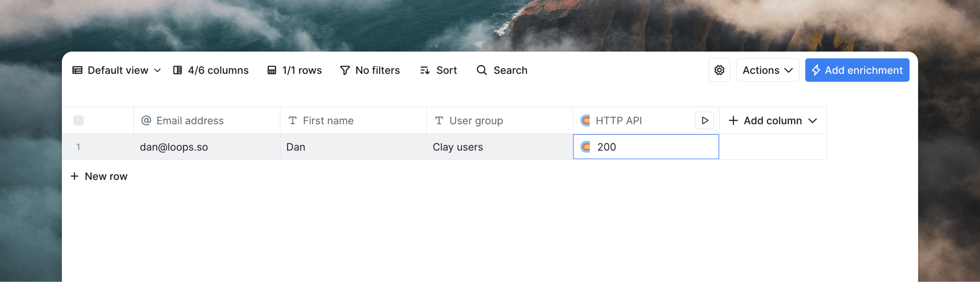The width and height of the screenshot is (980, 282).
Task: Tick the select-all checkbox in the header
Action: click(78, 120)
